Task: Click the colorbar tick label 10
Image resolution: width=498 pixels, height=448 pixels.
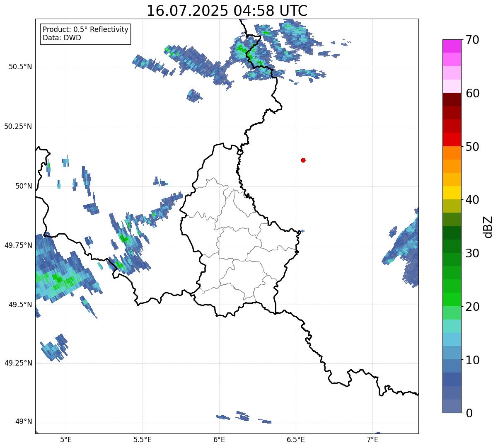Action: pos(472,360)
